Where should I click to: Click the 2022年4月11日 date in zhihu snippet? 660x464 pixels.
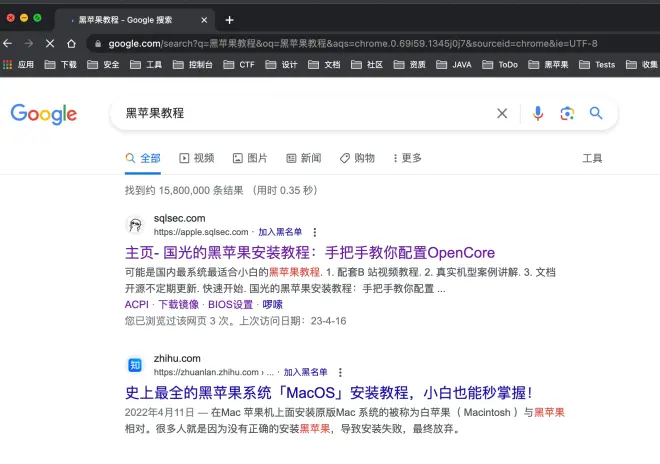(x=160, y=413)
